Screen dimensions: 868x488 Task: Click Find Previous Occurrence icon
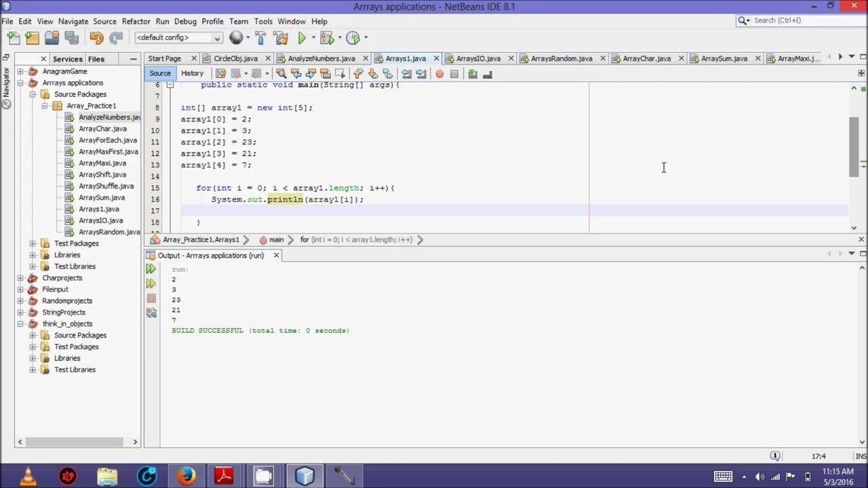point(296,73)
